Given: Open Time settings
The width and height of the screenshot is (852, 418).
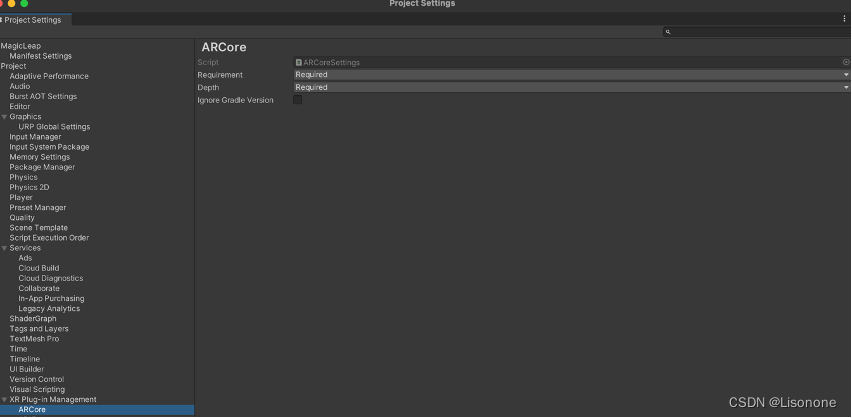Looking at the screenshot, I should [18, 350].
